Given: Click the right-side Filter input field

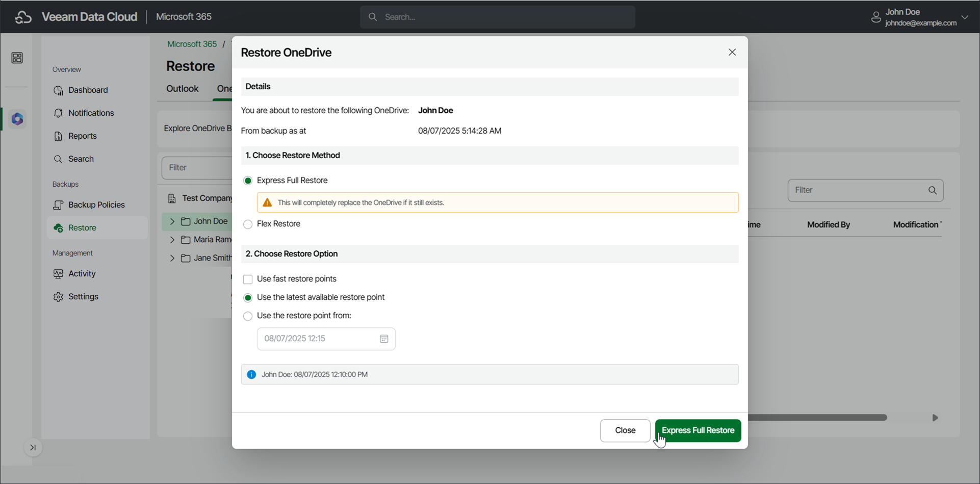Looking at the screenshot, I should tap(866, 190).
